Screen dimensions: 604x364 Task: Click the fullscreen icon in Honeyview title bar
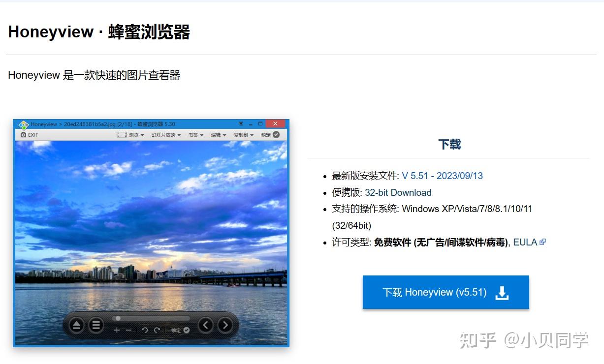click(241, 124)
